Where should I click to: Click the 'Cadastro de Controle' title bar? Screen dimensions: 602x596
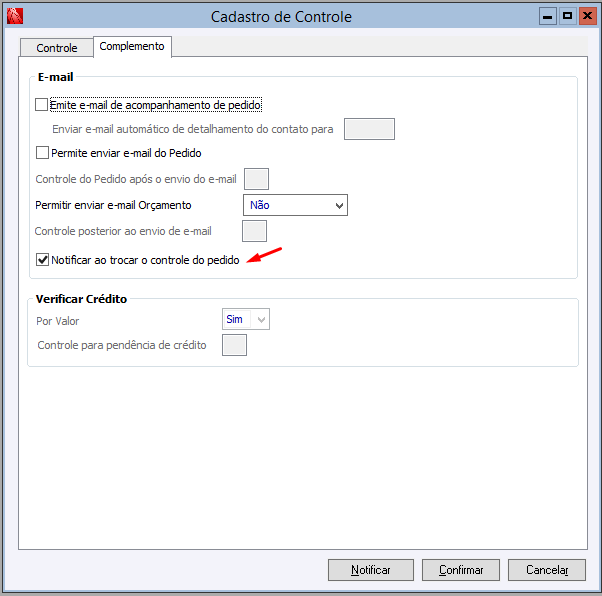coord(282,17)
